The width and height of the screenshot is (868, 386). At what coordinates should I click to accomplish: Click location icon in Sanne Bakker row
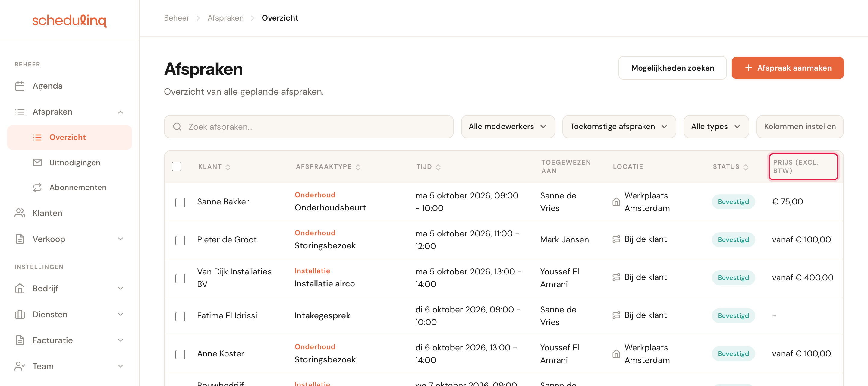[616, 202]
